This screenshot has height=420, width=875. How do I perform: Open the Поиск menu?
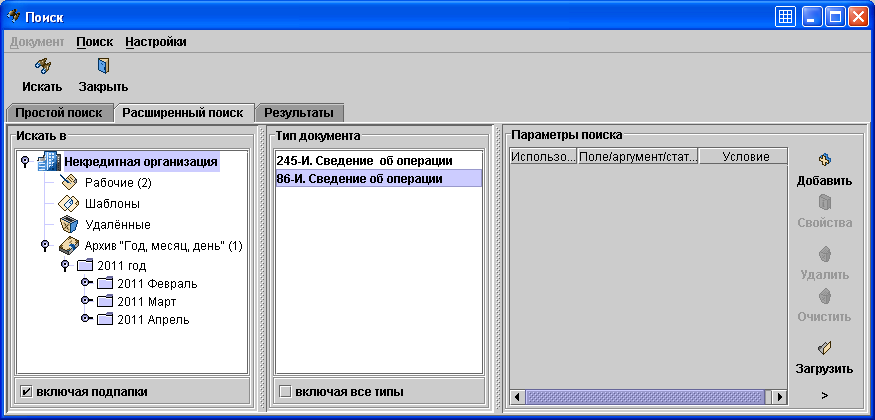click(x=95, y=42)
